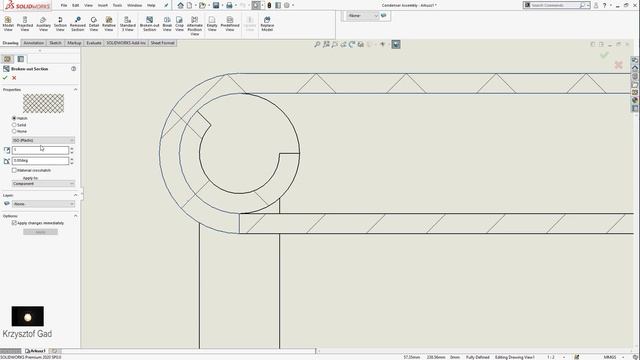
Task: Click the hatch pattern preview swatch
Action: [x=43, y=104]
